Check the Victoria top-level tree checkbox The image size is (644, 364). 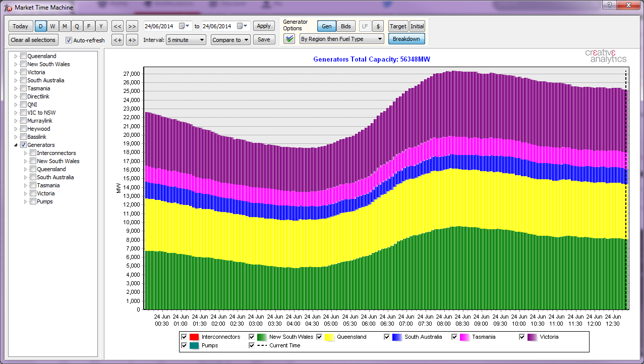24,72
